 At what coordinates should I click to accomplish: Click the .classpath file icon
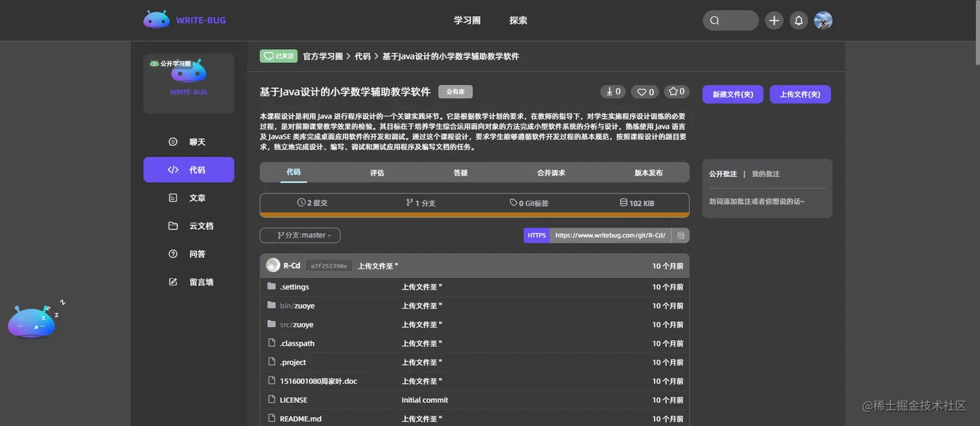click(x=272, y=343)
